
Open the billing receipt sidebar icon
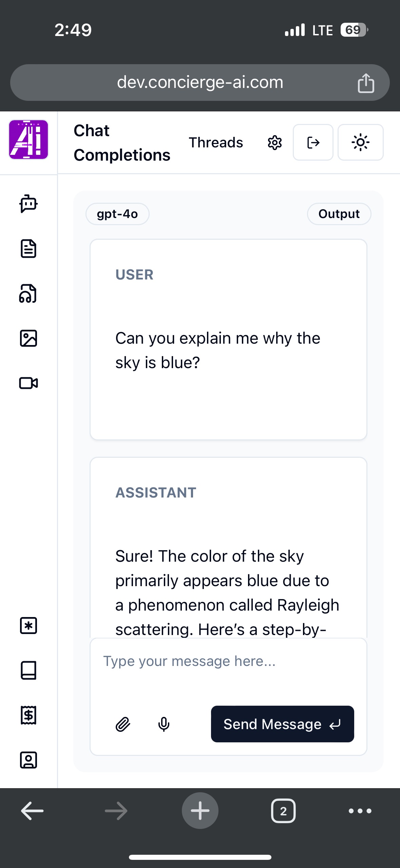pos(28,715)
